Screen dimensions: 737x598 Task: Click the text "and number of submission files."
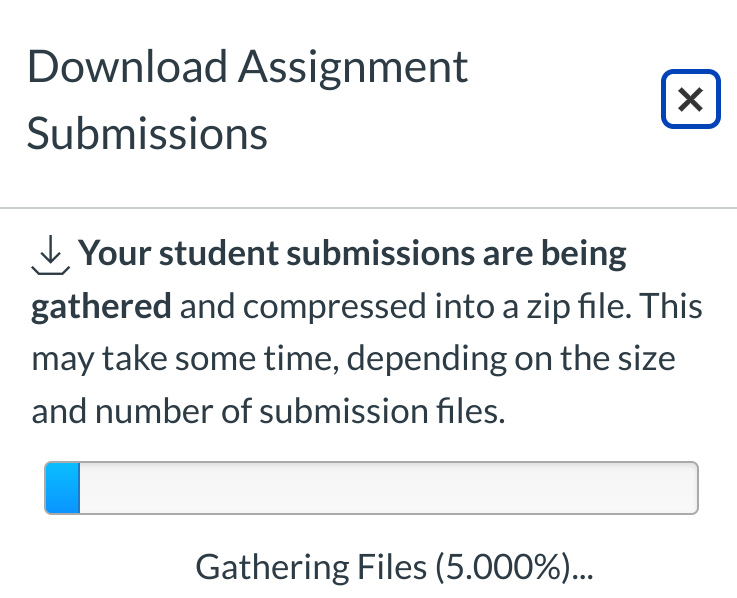[268, 410]
